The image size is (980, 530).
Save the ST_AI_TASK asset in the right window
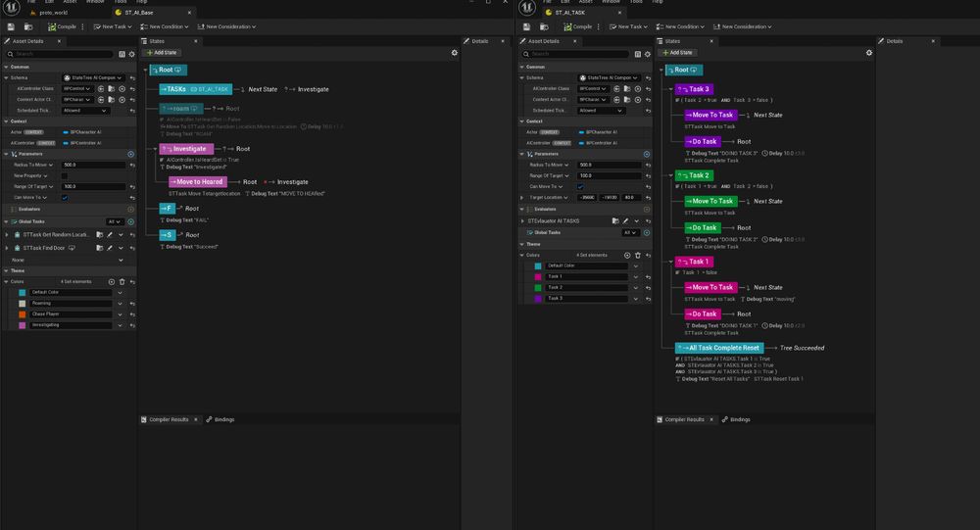[526, 26]
